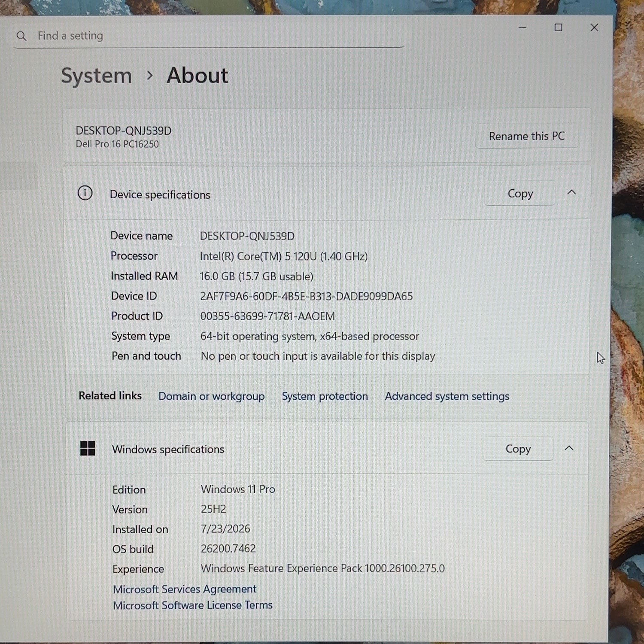The height and width of the screenshot is (644, 644).
Task: Click the search magnifier icon
Action: 21,36
